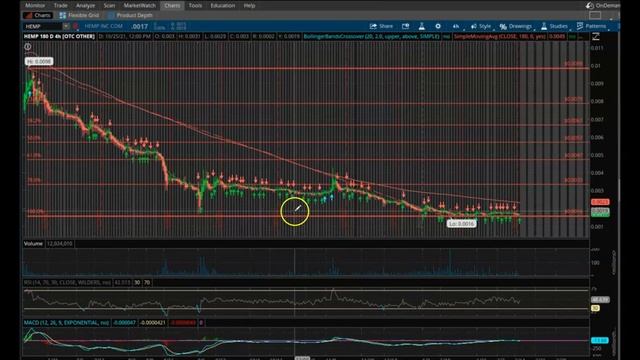This screenshot has width=640, height=360.
Task: Open the Product Depth sub-tab
Action: click(131, 15)
